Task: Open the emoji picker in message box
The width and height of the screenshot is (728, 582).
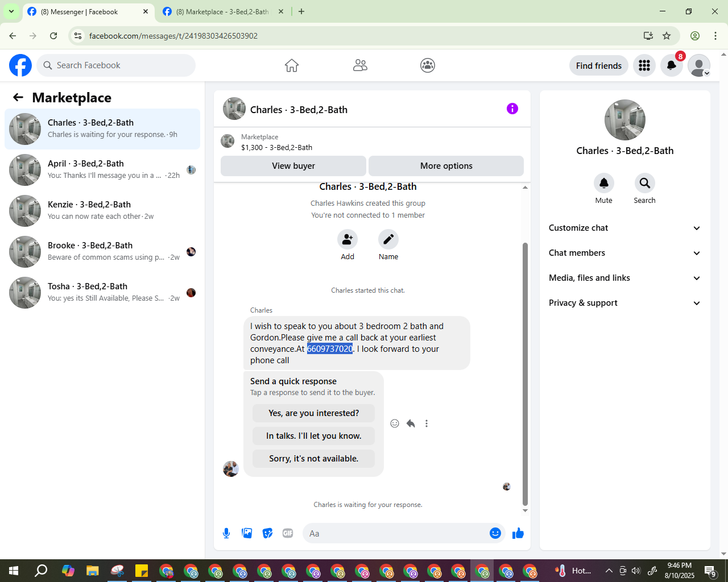Action: [495, 533]
